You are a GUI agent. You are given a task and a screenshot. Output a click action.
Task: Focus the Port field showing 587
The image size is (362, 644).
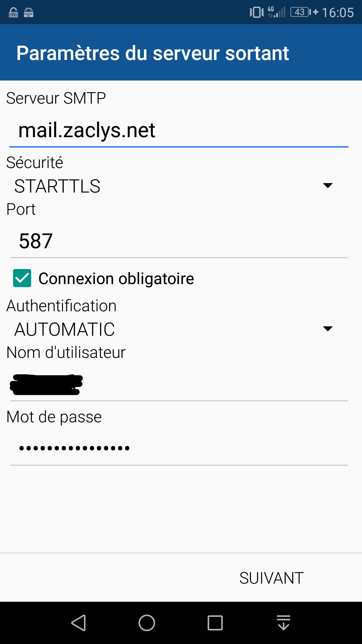click(179, 241)
